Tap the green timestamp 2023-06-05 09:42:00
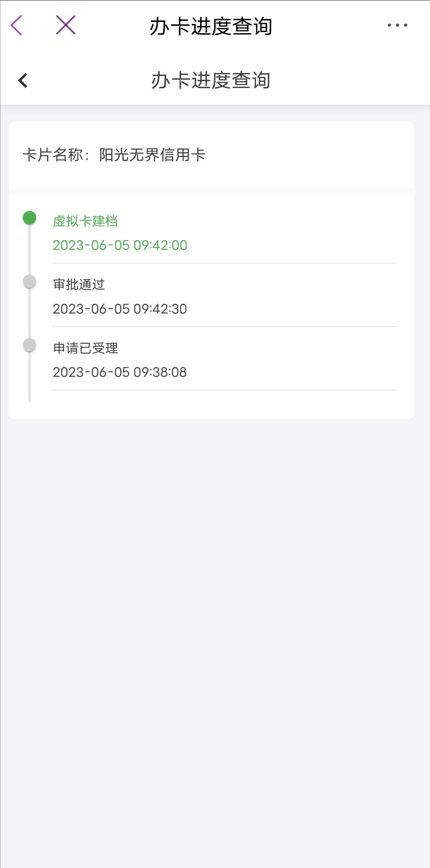This screenshot has height=868, width=430. point(120,245)
